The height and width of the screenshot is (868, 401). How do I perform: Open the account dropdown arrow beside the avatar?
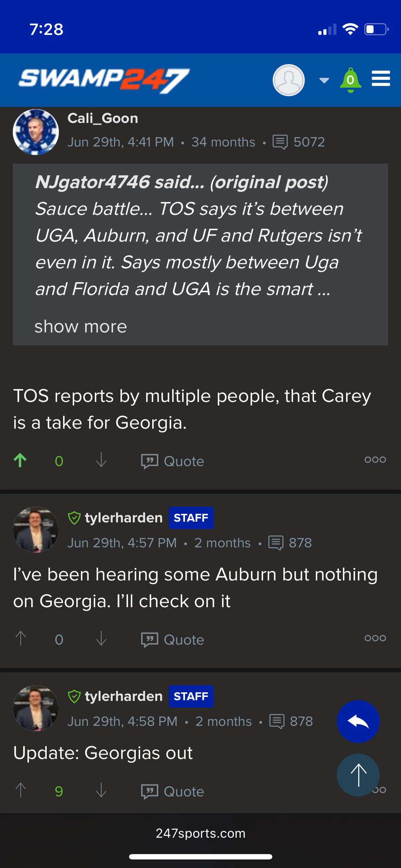(x=324, y=81)
